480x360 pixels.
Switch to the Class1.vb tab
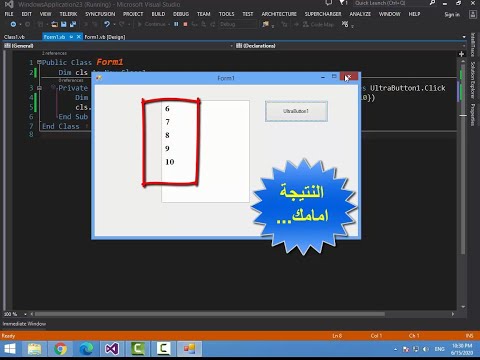14,37
